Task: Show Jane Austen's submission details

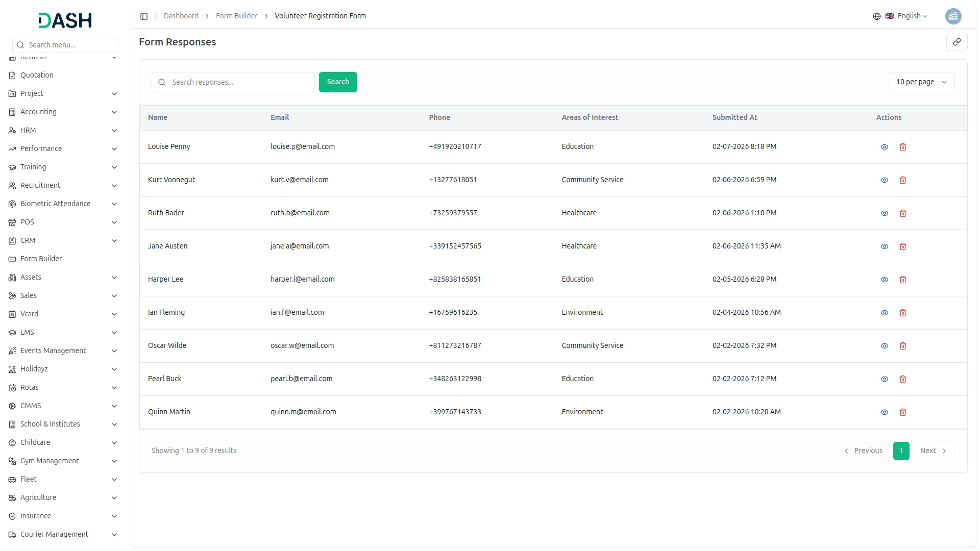Action: [x=884, y=246]
